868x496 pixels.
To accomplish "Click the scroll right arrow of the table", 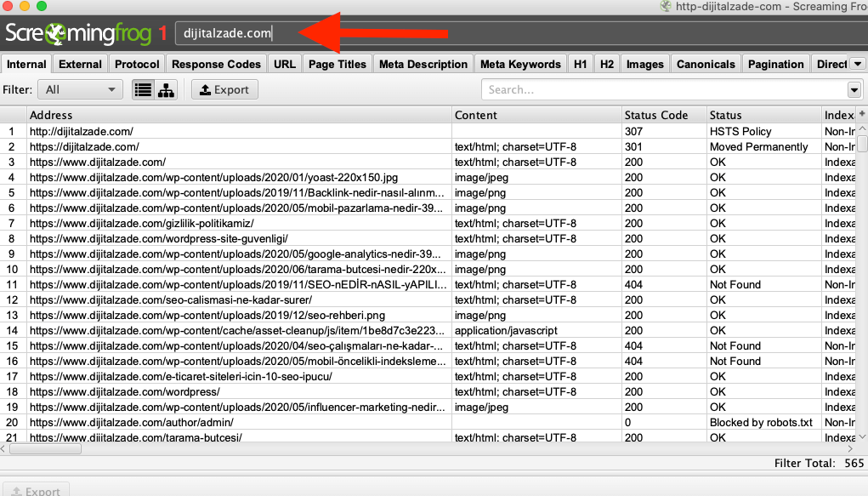I will click(x=850, y=449).
